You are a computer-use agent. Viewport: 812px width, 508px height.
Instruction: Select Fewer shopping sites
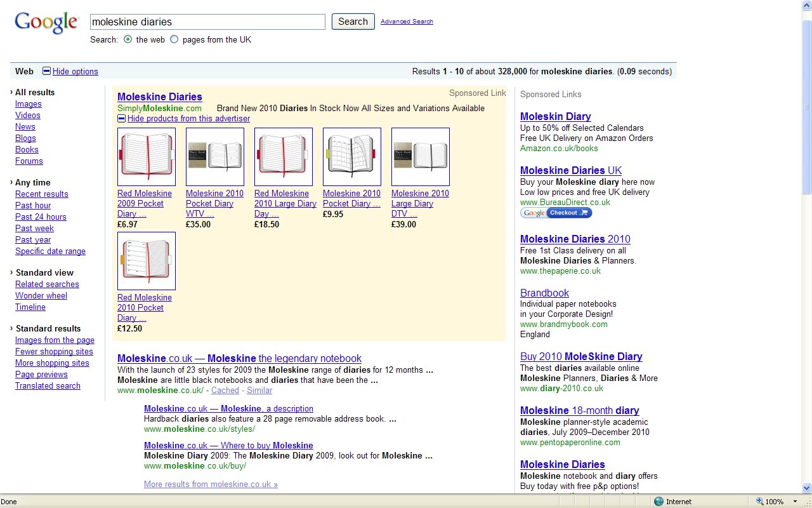tap(54, 352)
